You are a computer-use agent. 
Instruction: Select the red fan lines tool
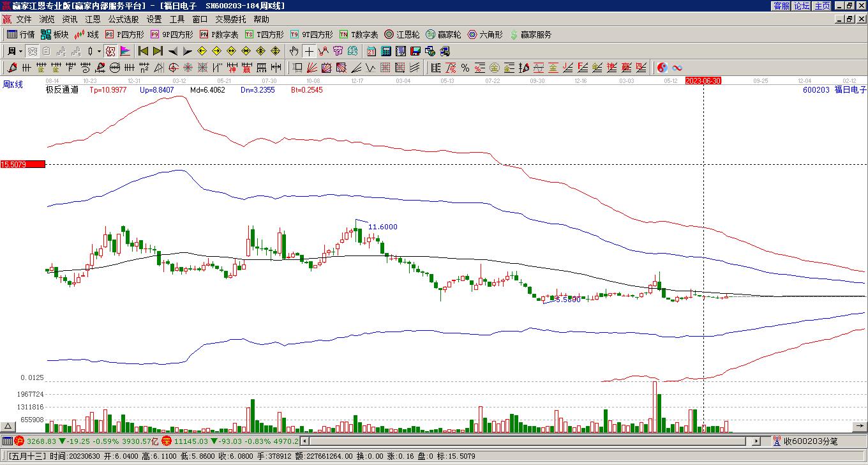click(x=312, y=68)
